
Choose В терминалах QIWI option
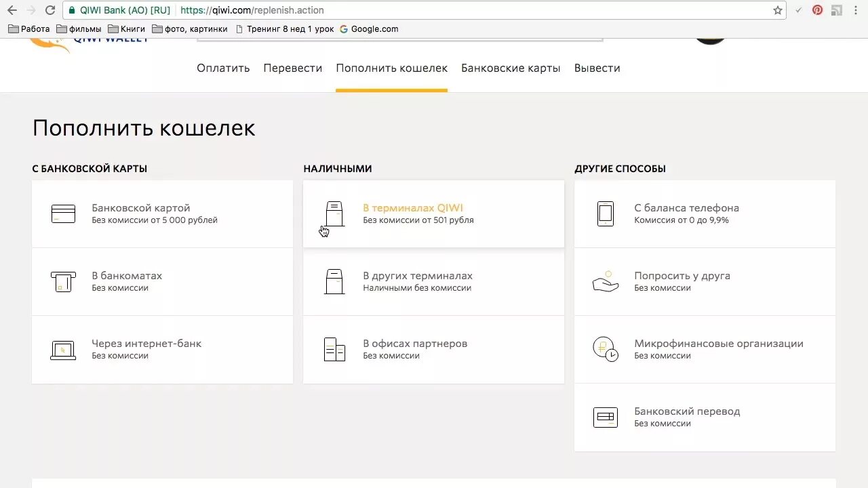(x=433, y=213)
